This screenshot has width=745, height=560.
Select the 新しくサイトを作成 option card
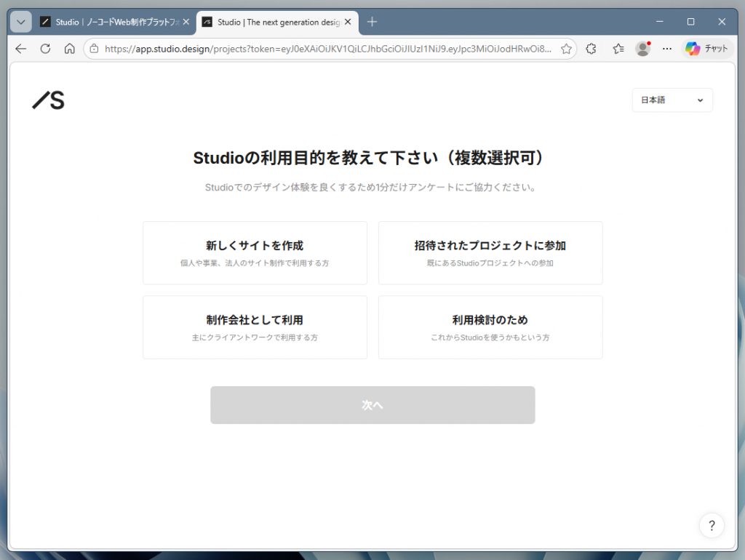click(x=255, y=253)
